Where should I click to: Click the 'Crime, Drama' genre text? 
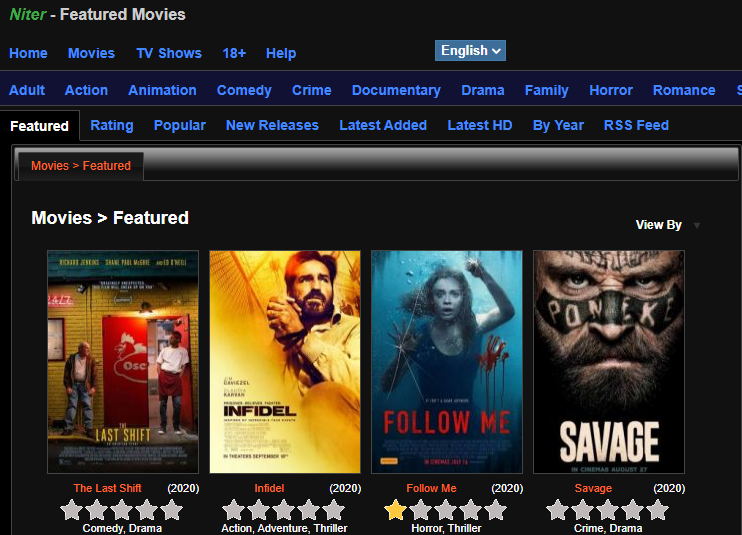tap(608, 528)
